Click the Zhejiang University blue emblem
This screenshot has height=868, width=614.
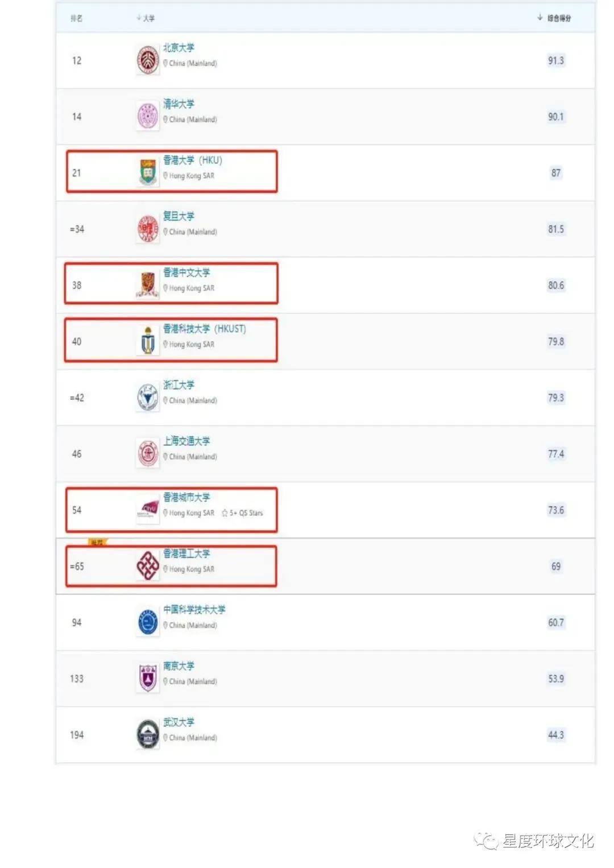[x=148, y=397]
